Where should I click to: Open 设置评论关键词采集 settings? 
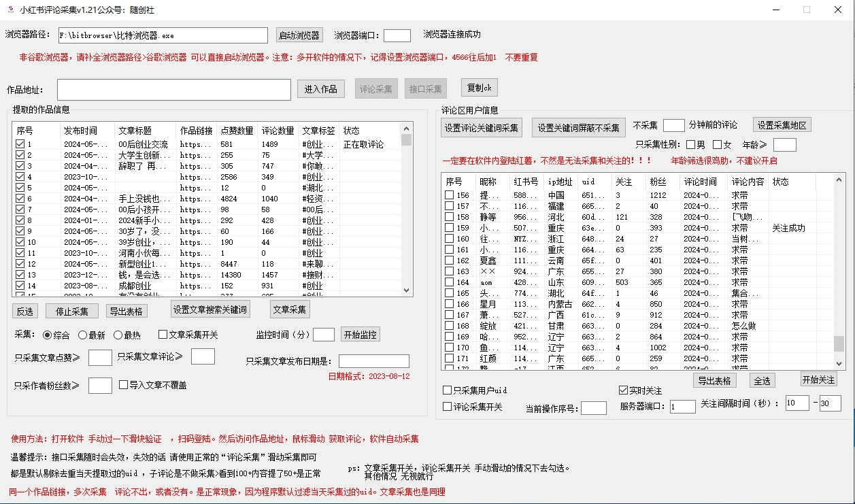(481, 127)
